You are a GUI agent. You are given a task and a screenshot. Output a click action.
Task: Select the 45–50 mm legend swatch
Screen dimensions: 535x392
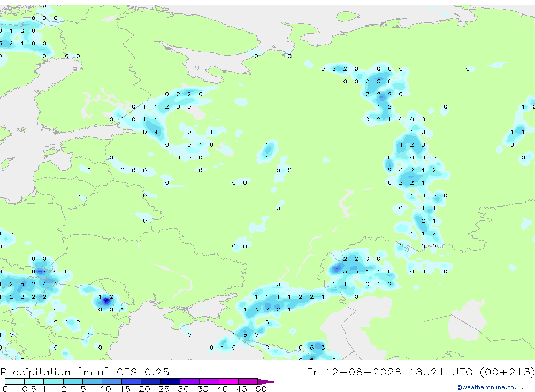click(x=248, y=381)
